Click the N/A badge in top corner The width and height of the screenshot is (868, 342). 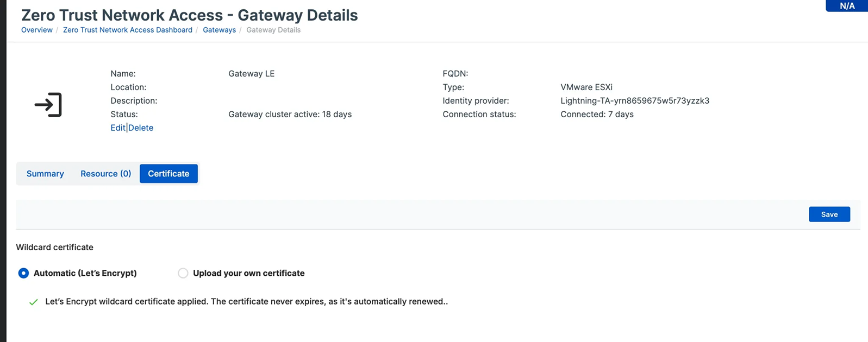(x=846, y=6)
